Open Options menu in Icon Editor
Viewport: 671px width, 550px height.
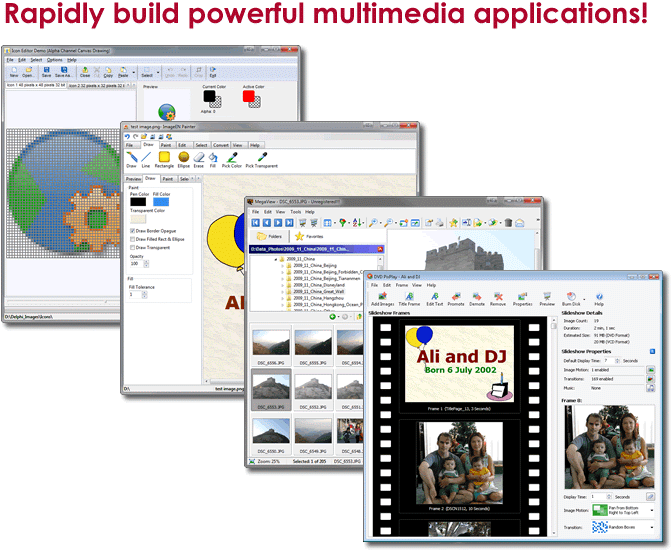(54, 60)
